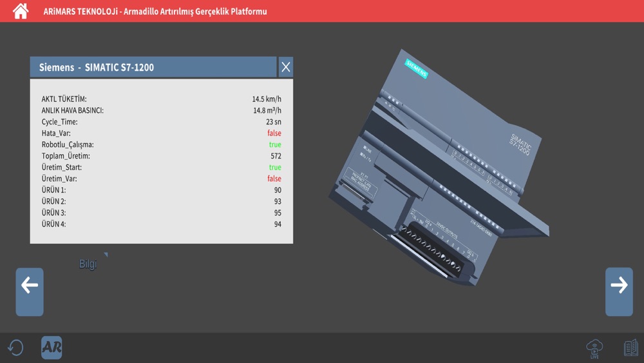Viewport: 644px width, 363px height.
Task: Select the Üretim_Var label
Action: point(59,179)
